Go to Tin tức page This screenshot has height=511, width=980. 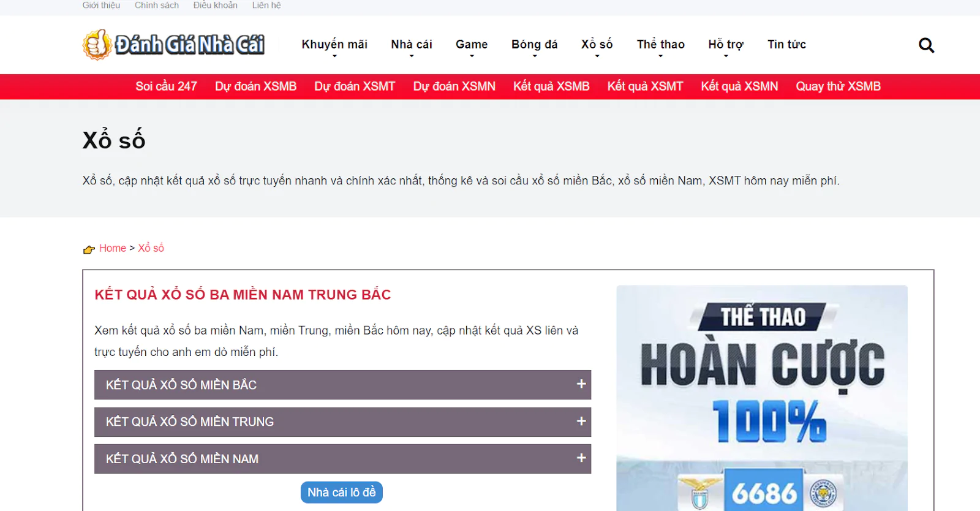coord(786,45)
